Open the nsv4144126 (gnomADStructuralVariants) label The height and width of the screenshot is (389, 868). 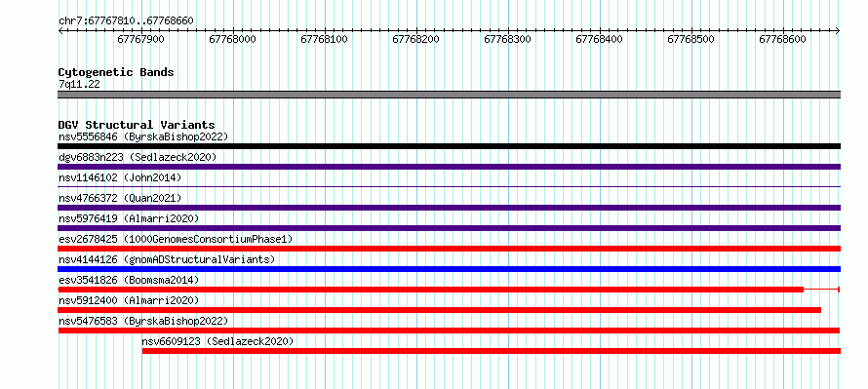coord(167,259)
